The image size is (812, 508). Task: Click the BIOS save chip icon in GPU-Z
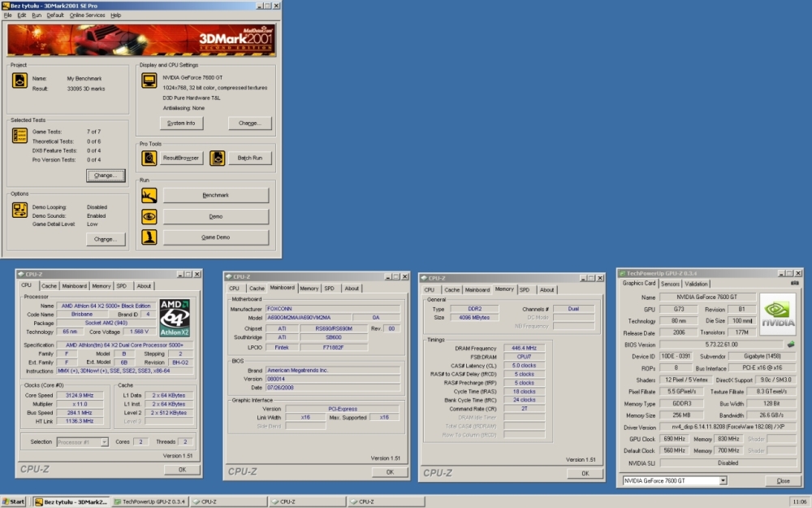click(791, 344)
